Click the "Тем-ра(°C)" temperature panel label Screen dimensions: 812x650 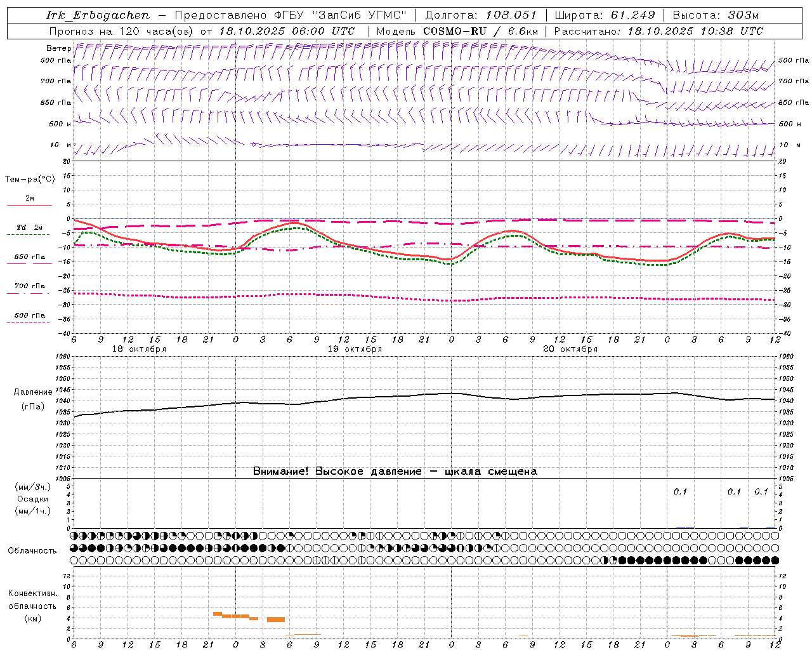click(30, 180)
